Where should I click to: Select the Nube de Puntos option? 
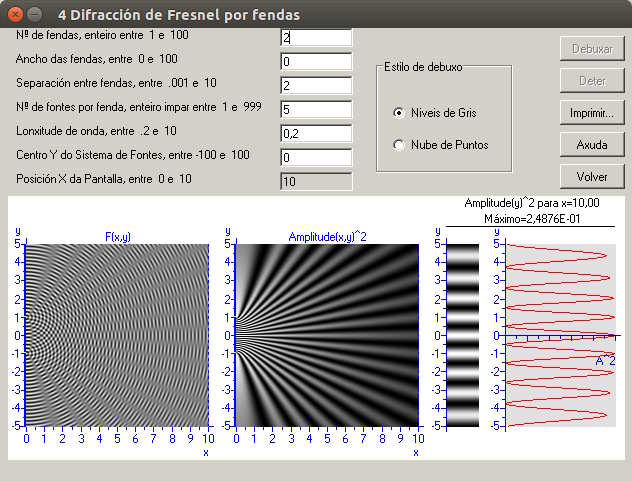point(400,145)
